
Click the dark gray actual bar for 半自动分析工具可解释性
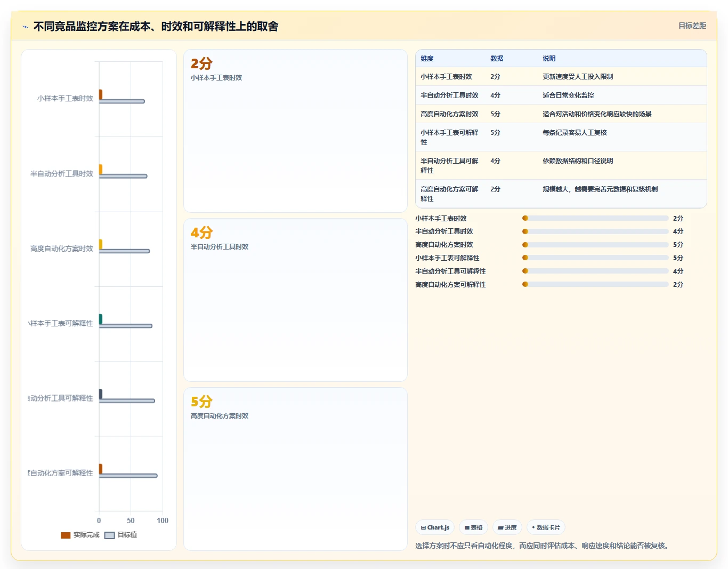[x=101, y=394]
